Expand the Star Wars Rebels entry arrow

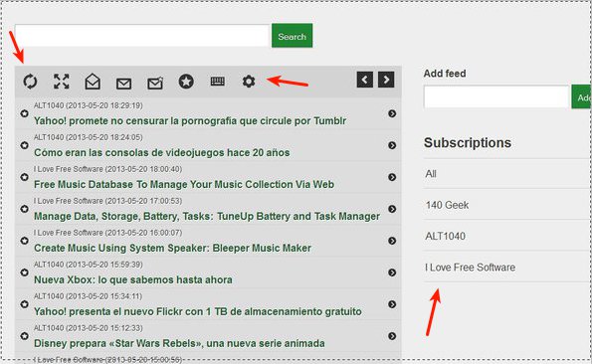(x=392, y=336)
